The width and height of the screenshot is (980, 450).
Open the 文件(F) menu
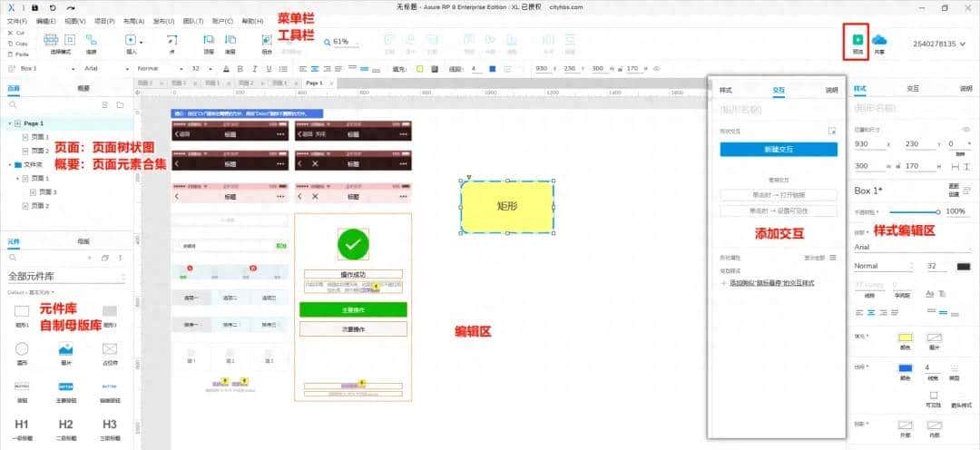[x=17, y=21]
